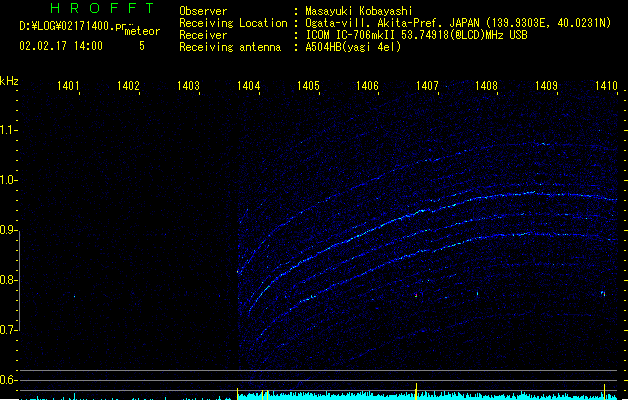Image resolution: width=629 pixels, height=400 pixels.
Task: Click the Receiving Location label
Action: (233, 23)
